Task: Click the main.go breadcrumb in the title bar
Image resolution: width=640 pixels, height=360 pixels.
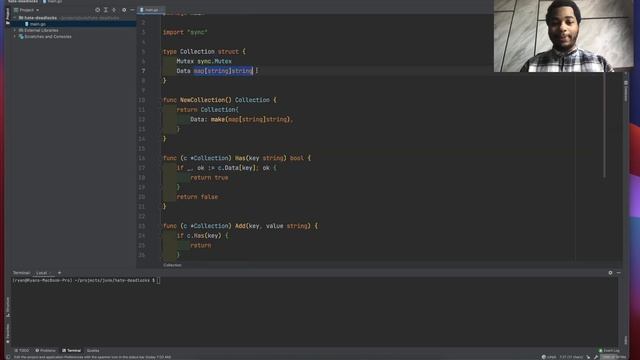Action: click(53, 2)
